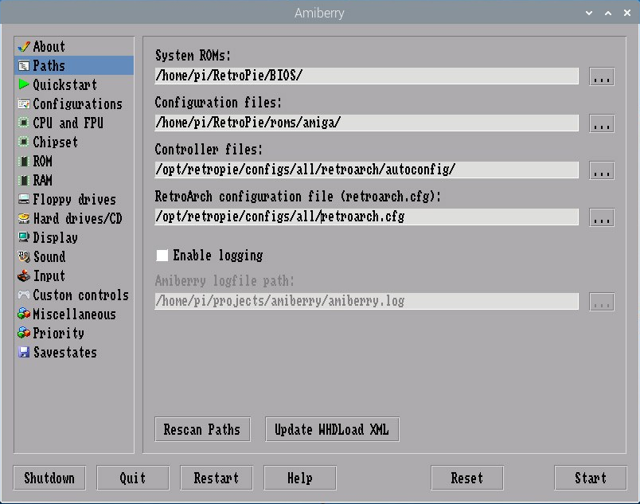This screenshot has height=504, width=640.
Task: Select the Savestates section label
Action: pos(65,352)
